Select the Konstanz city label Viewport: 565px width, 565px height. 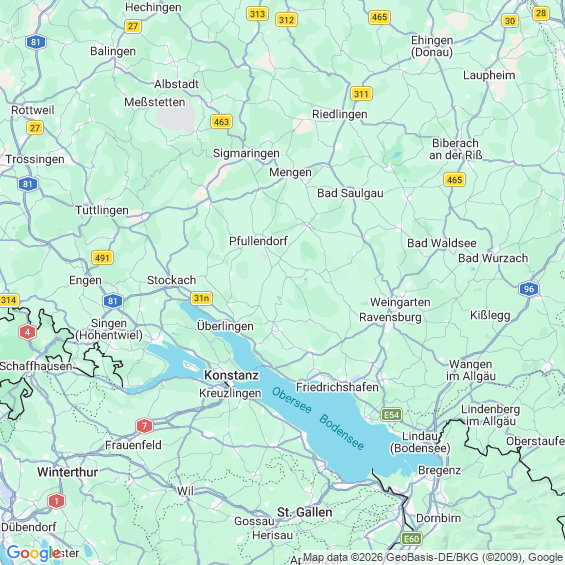pyautogui.click(x=231, y=375)
